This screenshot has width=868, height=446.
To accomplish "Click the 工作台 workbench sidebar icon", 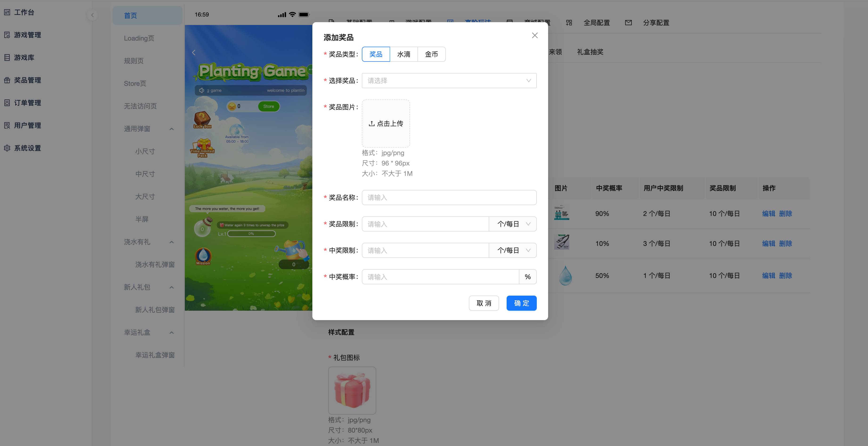I will click(7, 12).
